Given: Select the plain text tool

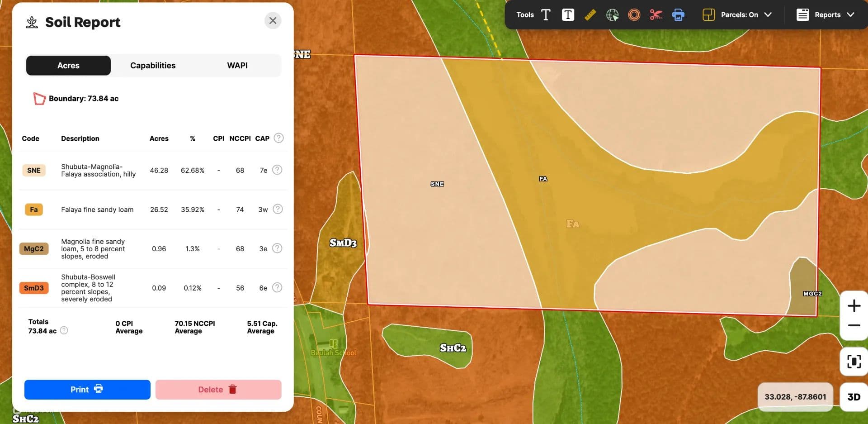Looking at the screenshot, I should click(x=546, y=15).
